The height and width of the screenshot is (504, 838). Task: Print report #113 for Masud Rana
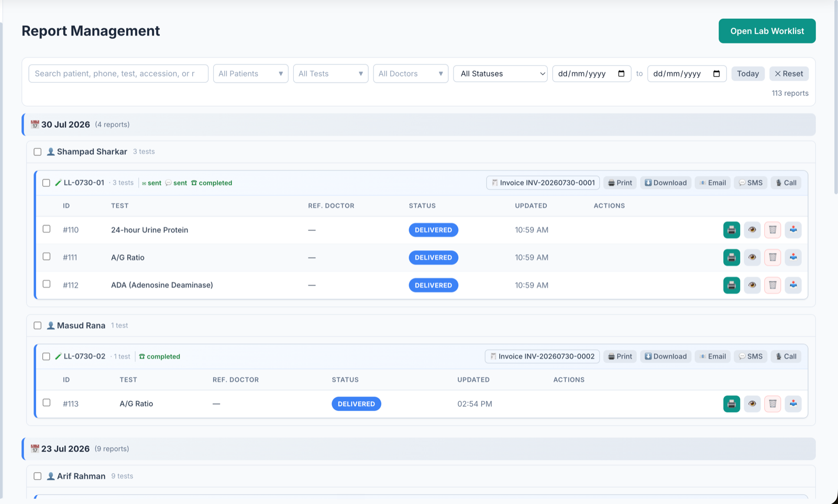click(x=732, y=404)
